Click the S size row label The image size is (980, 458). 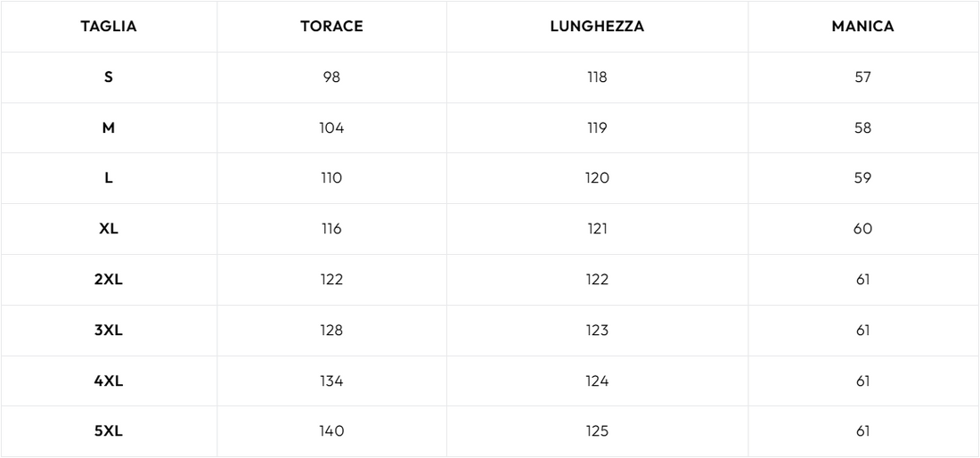click(109, 78)
